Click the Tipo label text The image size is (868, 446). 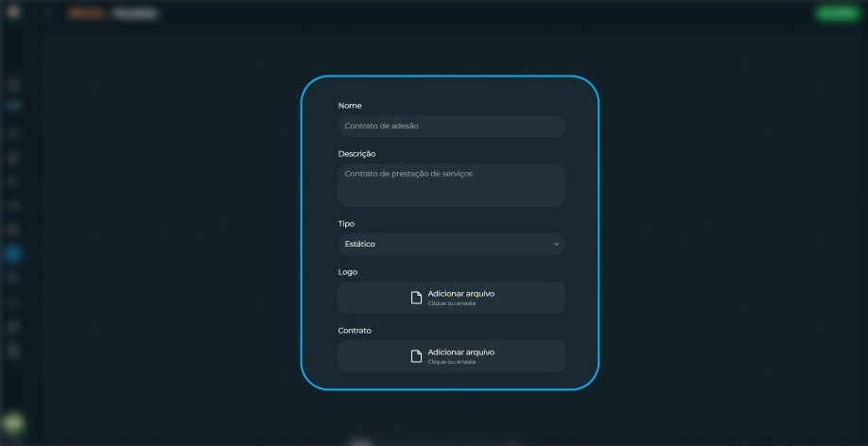point(346,224)
